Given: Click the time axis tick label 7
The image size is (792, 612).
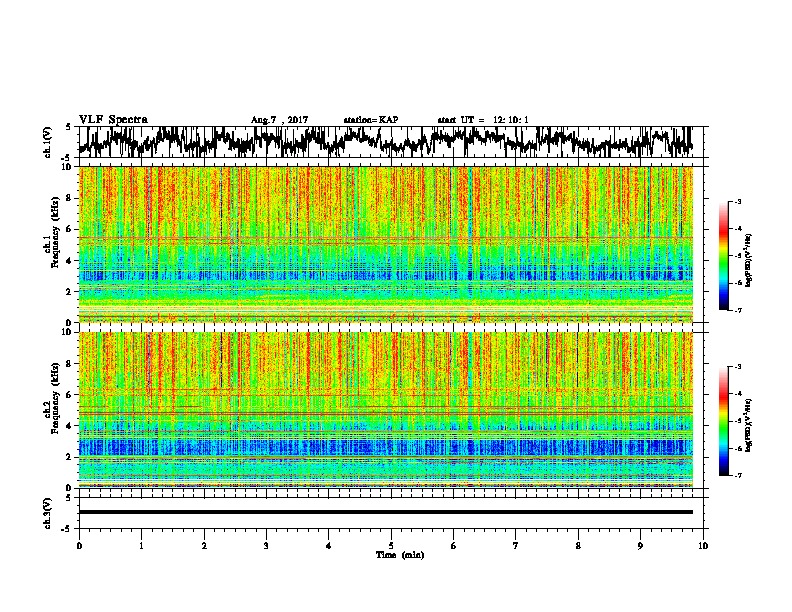Looking at the screenshot, I should tap(516, 546).
